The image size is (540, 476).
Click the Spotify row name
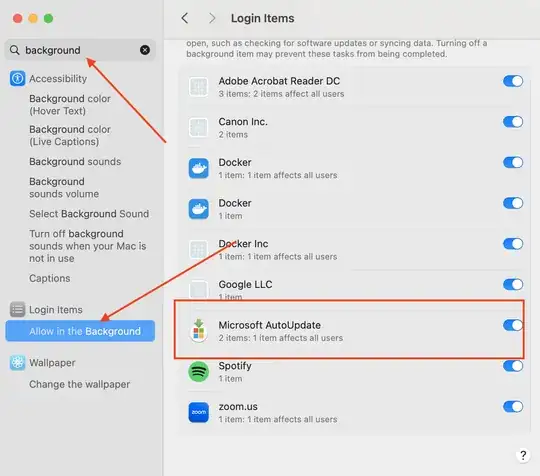[235, 366]
